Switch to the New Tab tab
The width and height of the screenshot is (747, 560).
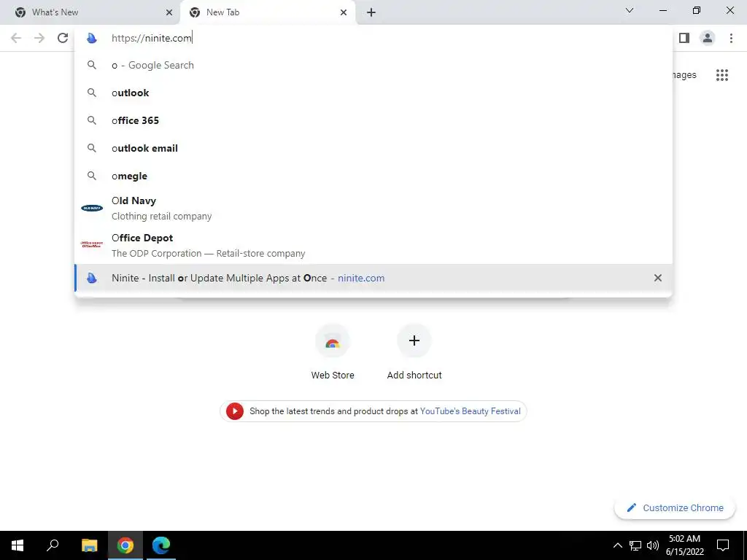(x=268, y=12)
